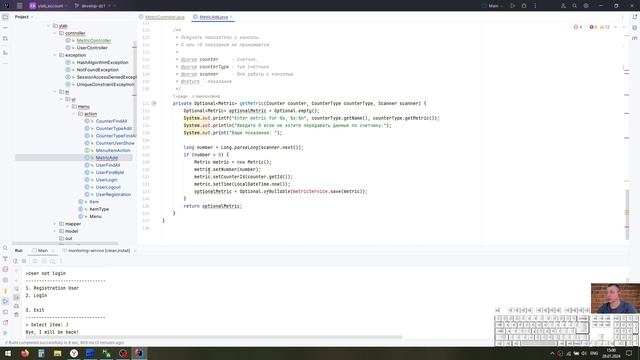Collapse the action package
This screenshot has width=640, height=360.
pos(74,114)
